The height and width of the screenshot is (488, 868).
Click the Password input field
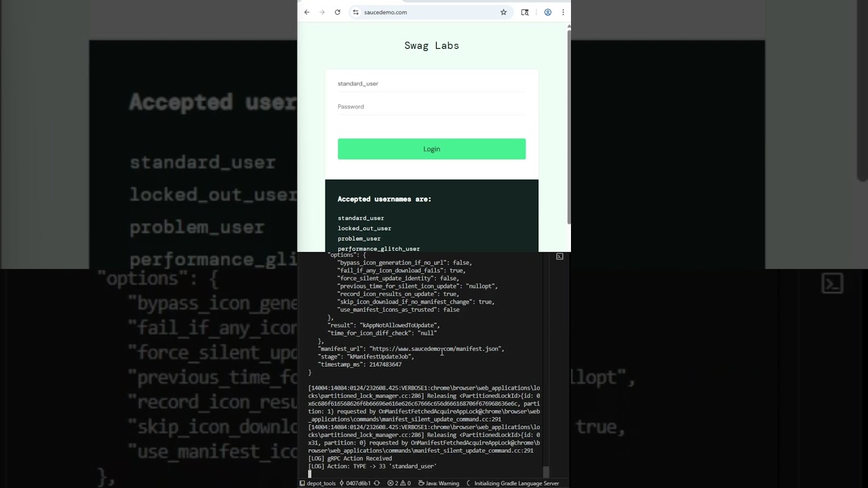(431, 106)
